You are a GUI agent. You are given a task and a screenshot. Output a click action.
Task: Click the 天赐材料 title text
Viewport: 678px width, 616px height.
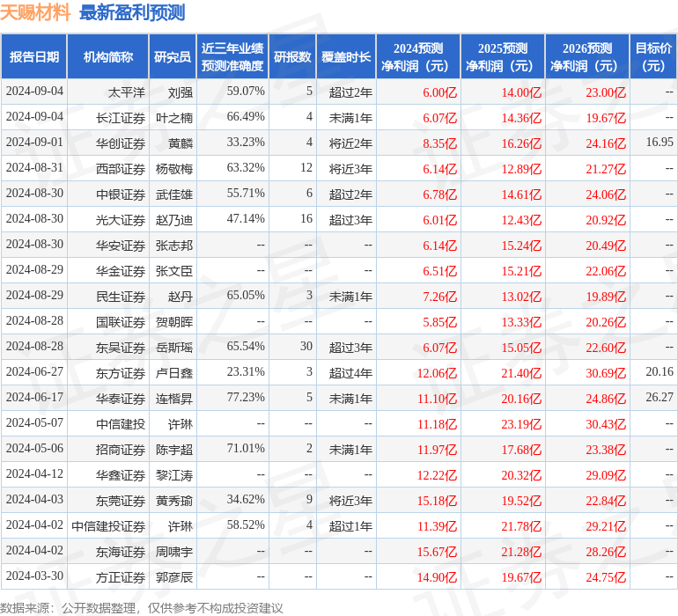(x=35, y=12)
